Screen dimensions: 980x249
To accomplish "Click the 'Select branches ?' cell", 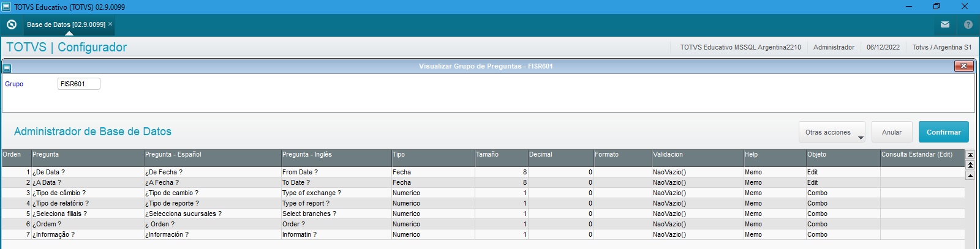I will [x=336, y=214].
